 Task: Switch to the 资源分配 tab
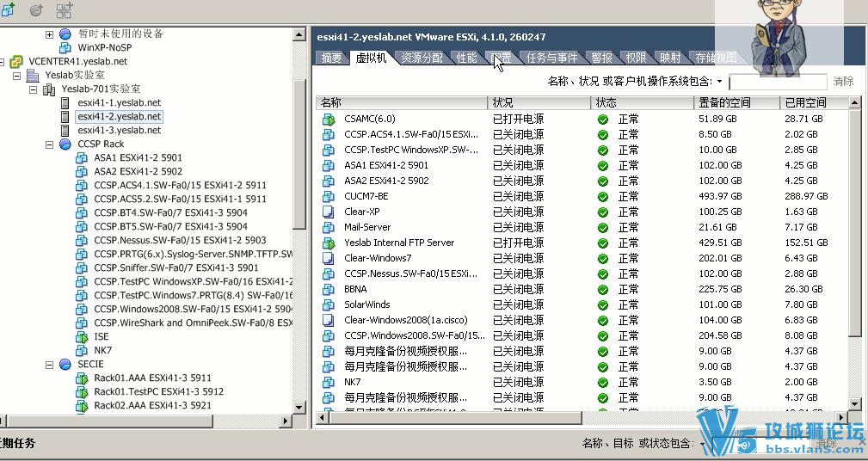click(422, 58)
